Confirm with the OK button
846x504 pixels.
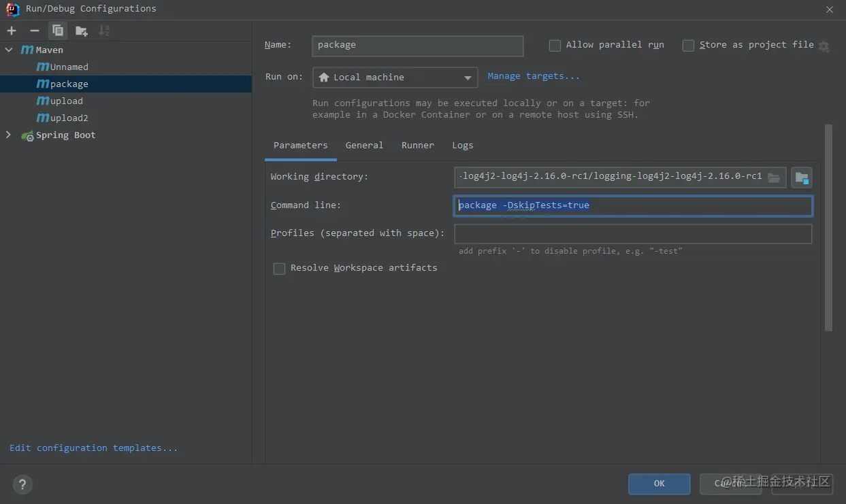[659, 484]
